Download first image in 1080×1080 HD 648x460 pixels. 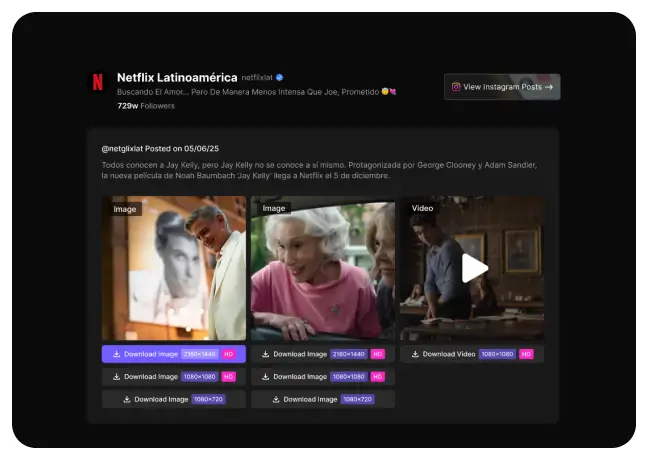tap(174, 377)
